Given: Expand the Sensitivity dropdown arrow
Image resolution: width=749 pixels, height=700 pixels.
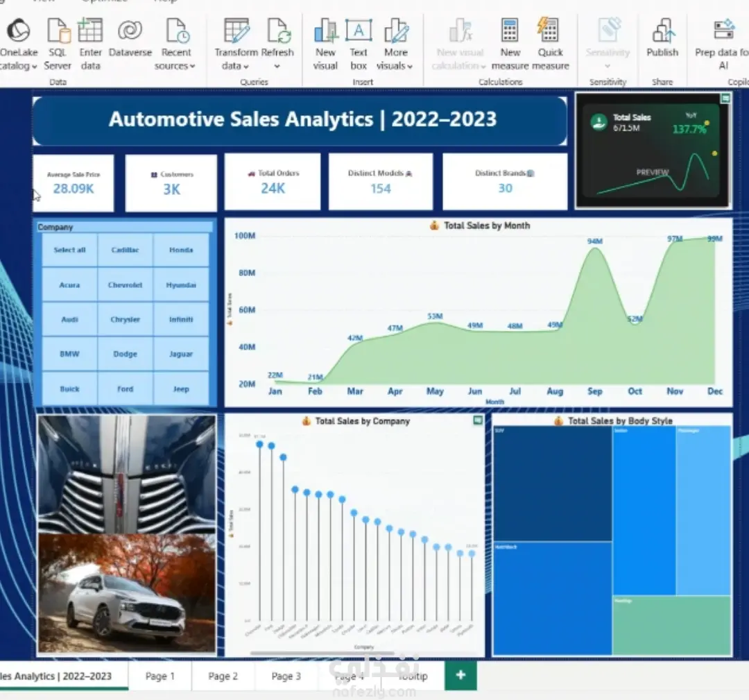Looking at the screenshot, I should click(x=608, y=66).
